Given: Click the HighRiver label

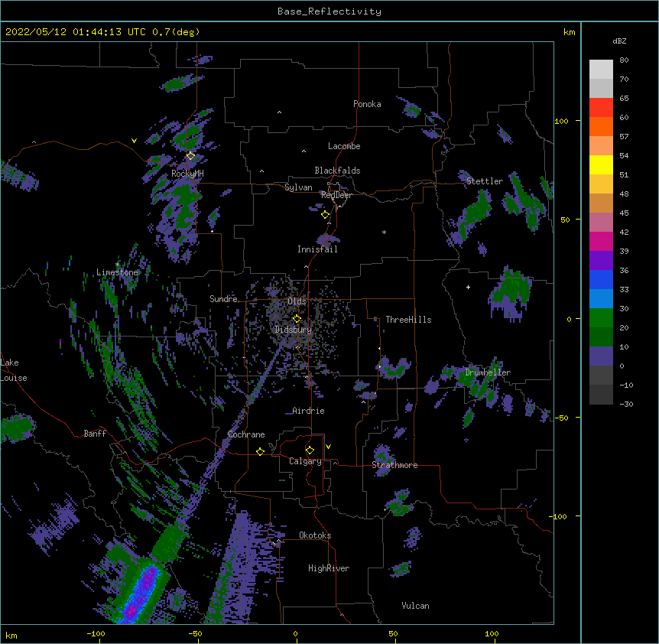Looking at the screenshot, I should (329, 568).
